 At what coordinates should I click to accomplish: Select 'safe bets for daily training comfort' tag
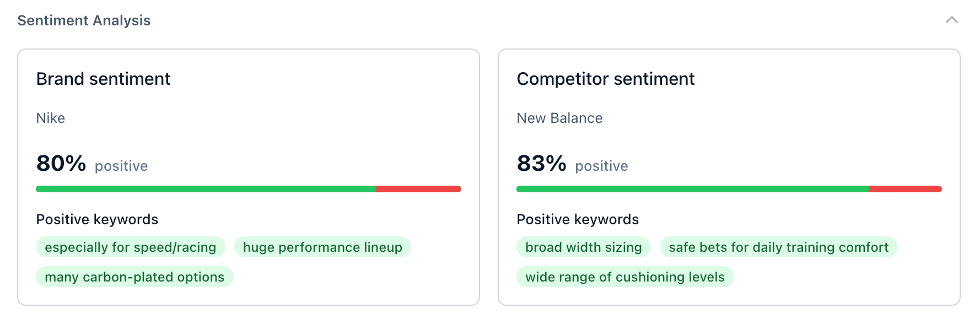778,247
